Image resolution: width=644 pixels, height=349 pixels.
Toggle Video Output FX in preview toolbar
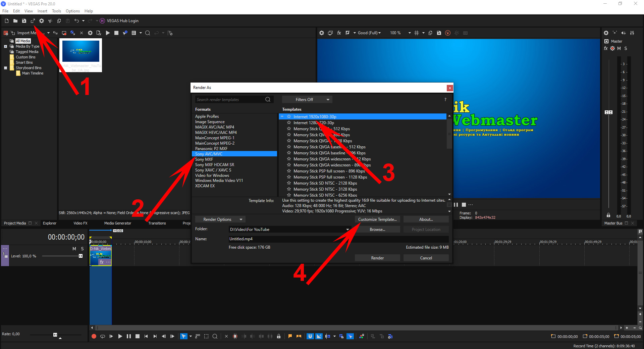click(x=339, y=33)
